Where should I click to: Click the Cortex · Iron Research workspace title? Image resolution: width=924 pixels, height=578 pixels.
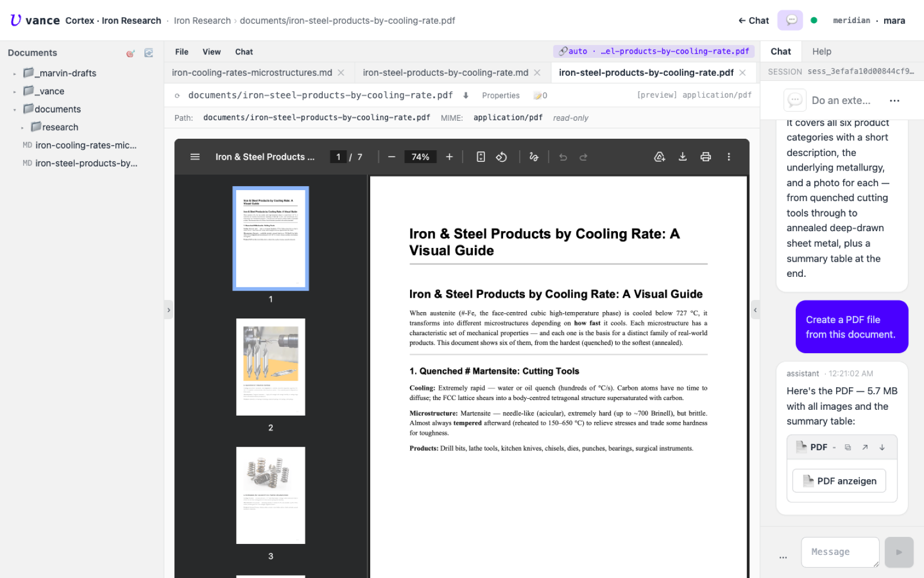click(x=113, y=21)
